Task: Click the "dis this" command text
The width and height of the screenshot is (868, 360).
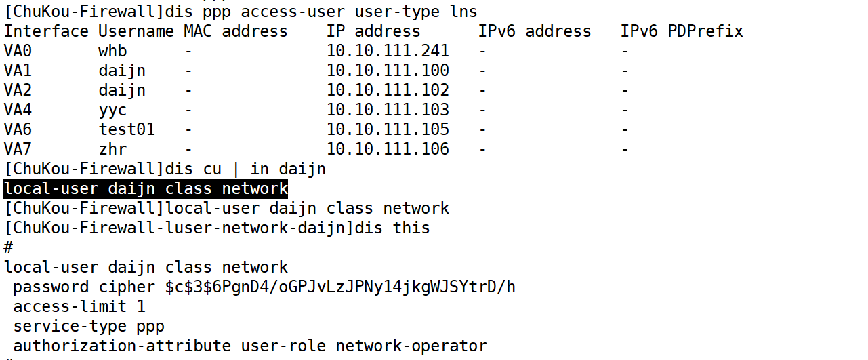Action: [392, 228]
